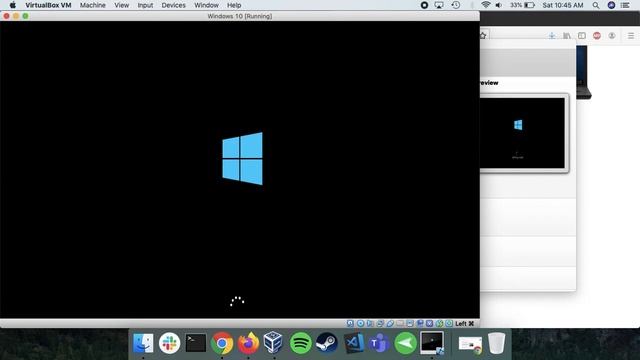Open the Input menu

coord(145,5)
